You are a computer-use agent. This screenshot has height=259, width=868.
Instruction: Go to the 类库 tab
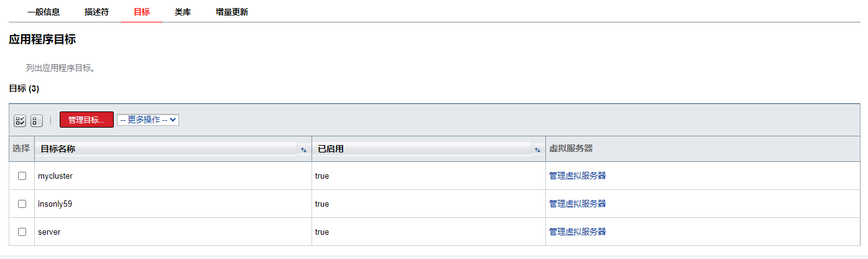[183, 12]
